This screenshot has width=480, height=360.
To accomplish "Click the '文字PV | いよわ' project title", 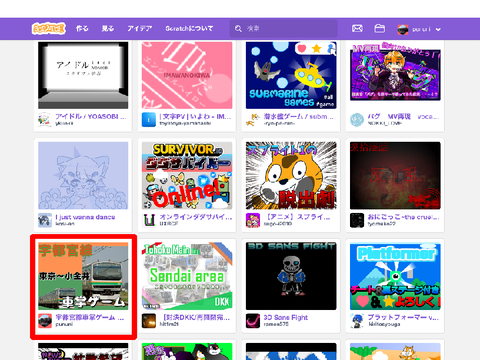I will (195, 116).
